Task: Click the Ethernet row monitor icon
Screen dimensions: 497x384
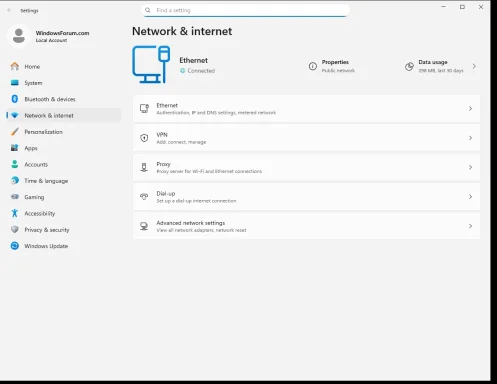Action: (144, 109)
